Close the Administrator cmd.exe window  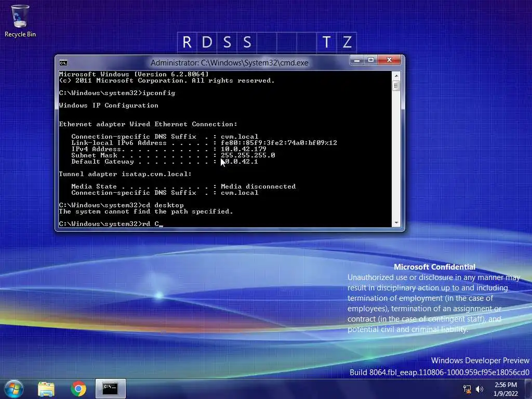point(389,60)
